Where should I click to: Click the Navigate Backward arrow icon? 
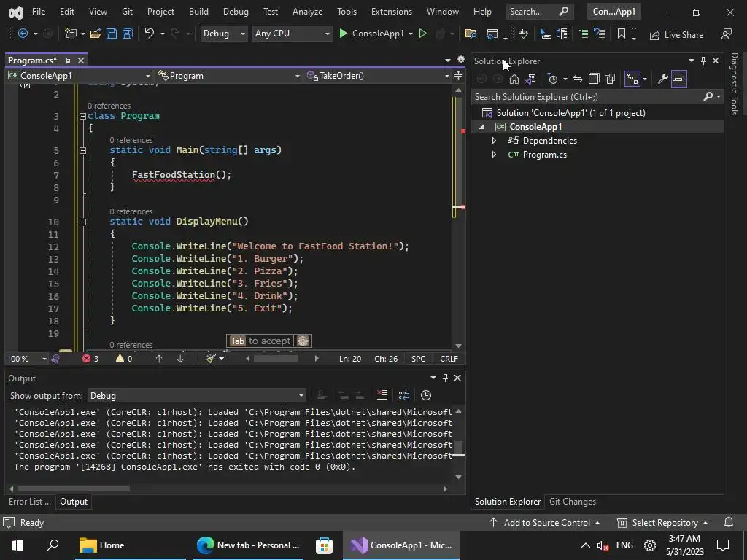pyautogui.click(x=23, y=34)
